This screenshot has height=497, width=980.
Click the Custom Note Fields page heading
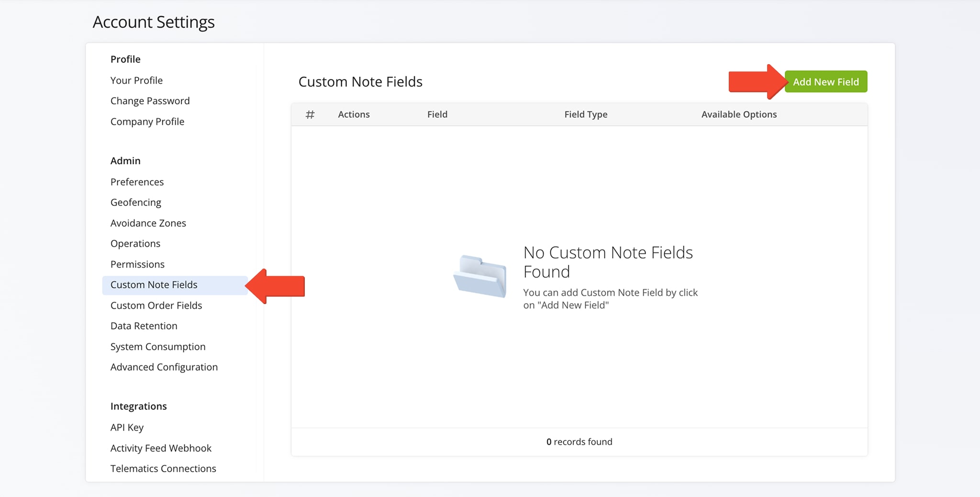(x=360, y=82)
